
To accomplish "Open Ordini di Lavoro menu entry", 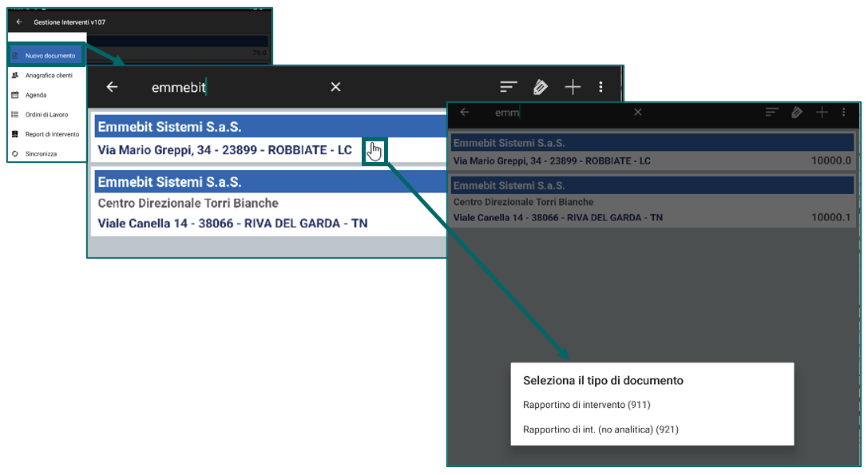I will pos(46,115).
